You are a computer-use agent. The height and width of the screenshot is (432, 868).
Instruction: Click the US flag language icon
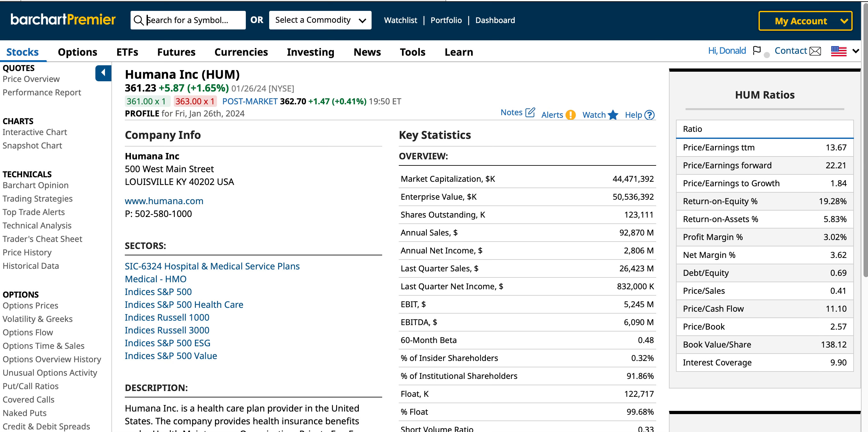coord(839,51)
